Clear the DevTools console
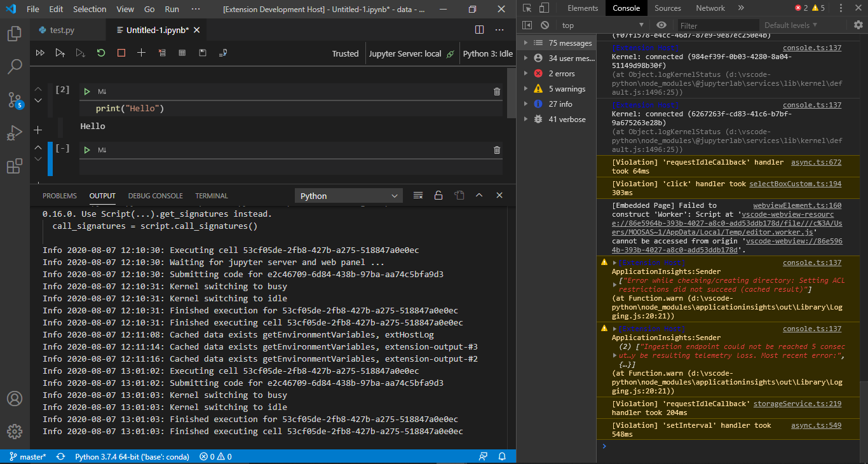Image resolution: width=868 pixels, height=464 pixels. (x=545, y=25)
